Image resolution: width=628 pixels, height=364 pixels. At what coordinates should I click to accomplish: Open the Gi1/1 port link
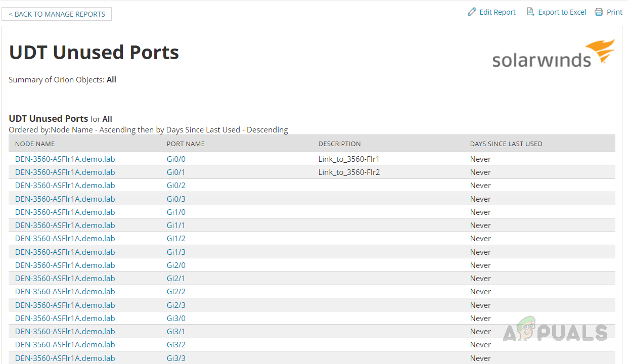[176, 225]
